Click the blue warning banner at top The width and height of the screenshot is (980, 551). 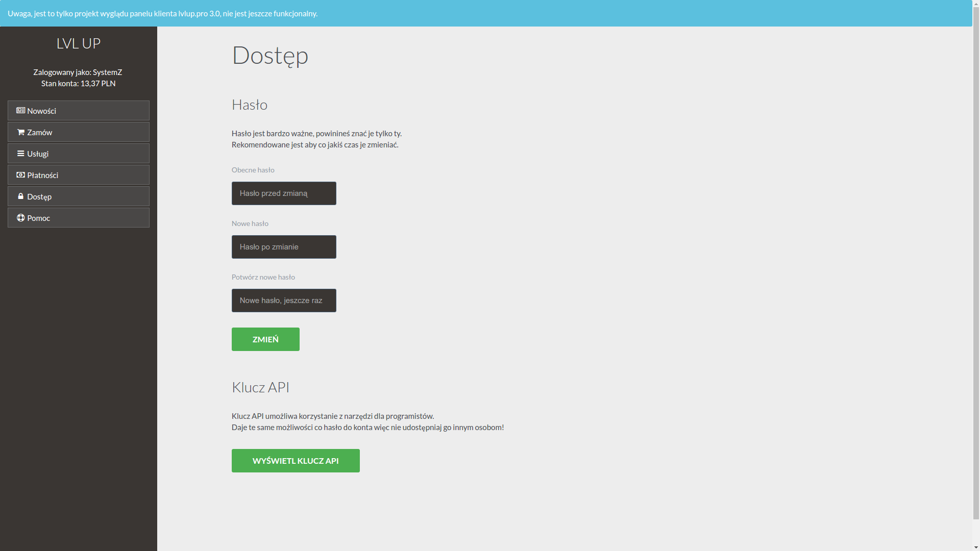click(x=485, y=13)
